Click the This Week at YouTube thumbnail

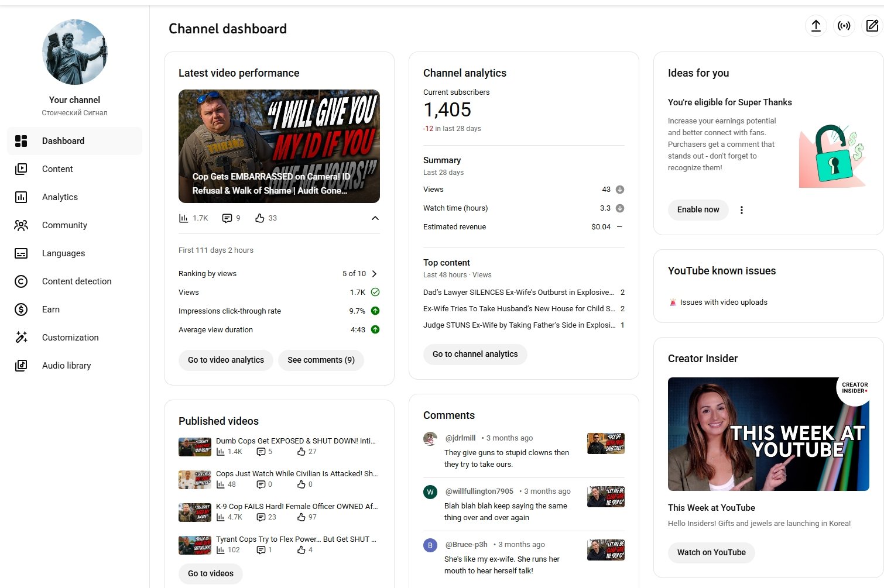(x=768, y=434)
